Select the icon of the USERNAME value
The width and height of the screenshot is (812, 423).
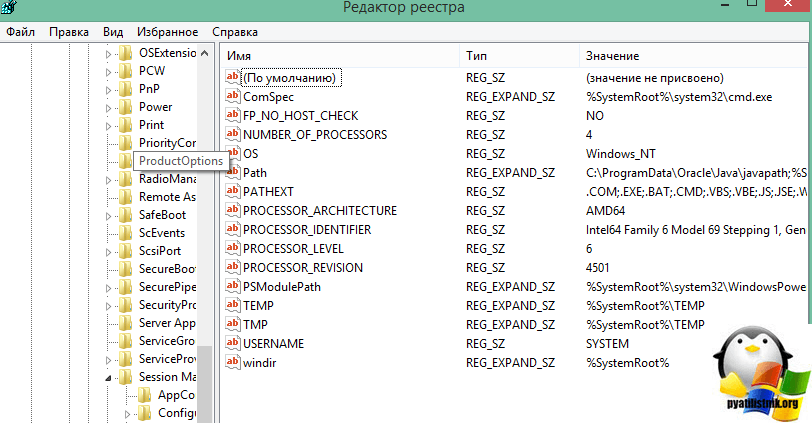point(233,344)
